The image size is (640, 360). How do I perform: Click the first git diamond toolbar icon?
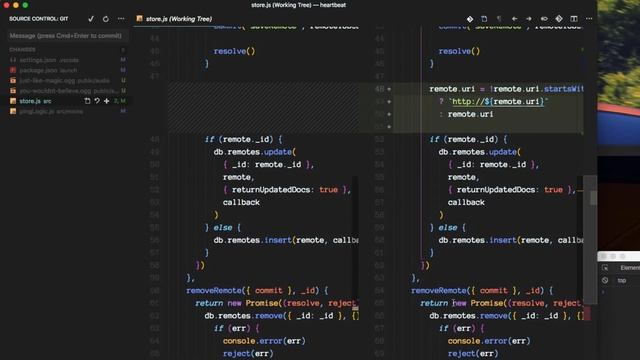click(x=470, y=19)
